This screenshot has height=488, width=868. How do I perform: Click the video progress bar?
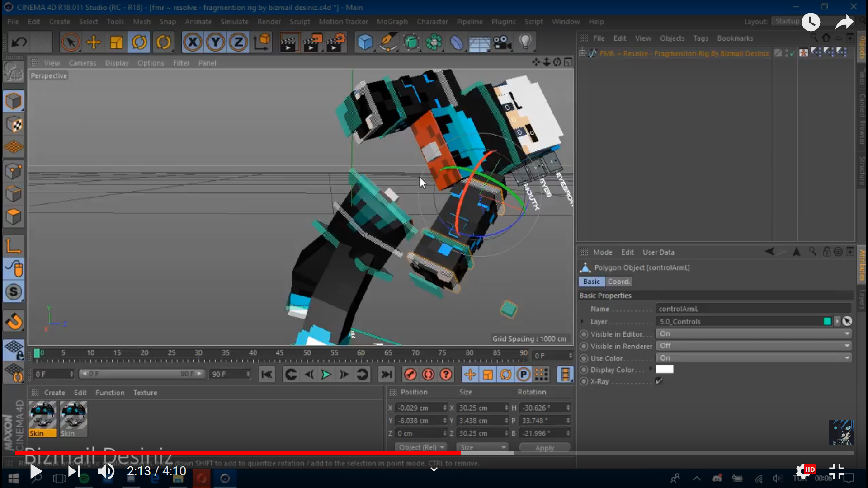(434, 453)
